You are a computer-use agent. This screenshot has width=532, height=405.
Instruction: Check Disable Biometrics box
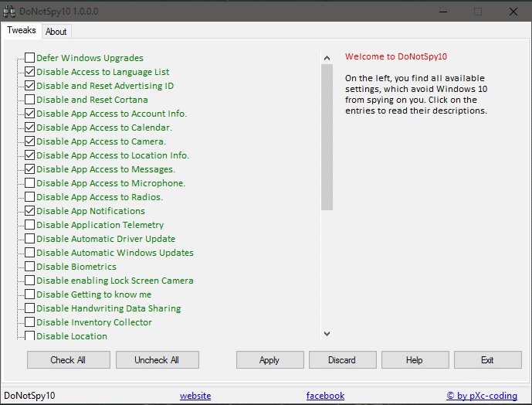point(30,267)
